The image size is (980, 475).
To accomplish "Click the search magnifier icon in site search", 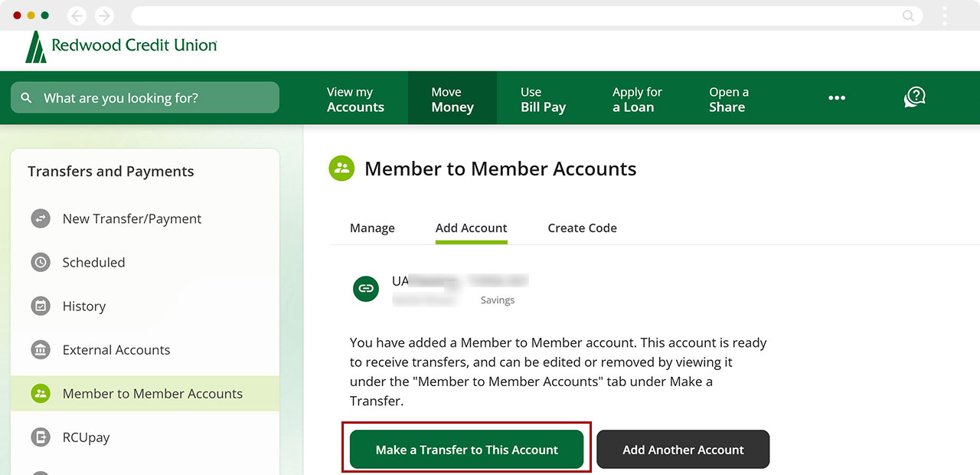I will tap(27, 98).
